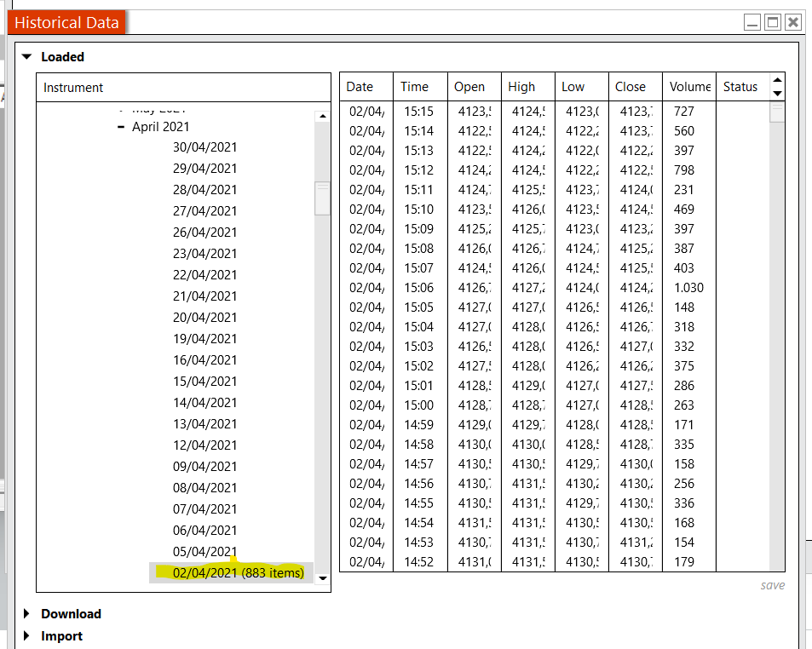Viewport: 812px width, 649px height.
Task: Click the tree scrollbar down arrow
Action: [323, 578]
